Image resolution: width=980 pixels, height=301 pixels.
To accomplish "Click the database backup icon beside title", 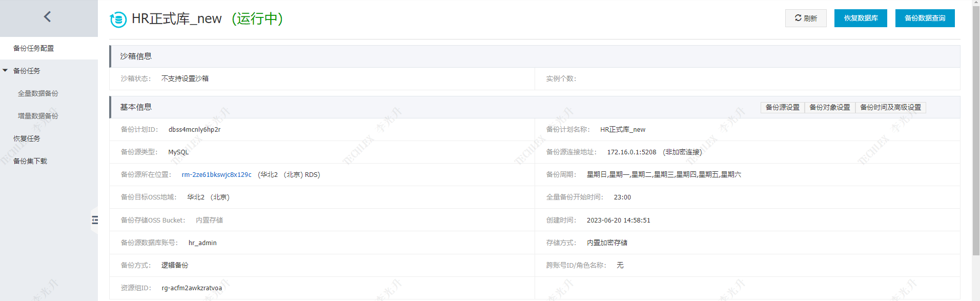I will (118, 19).
